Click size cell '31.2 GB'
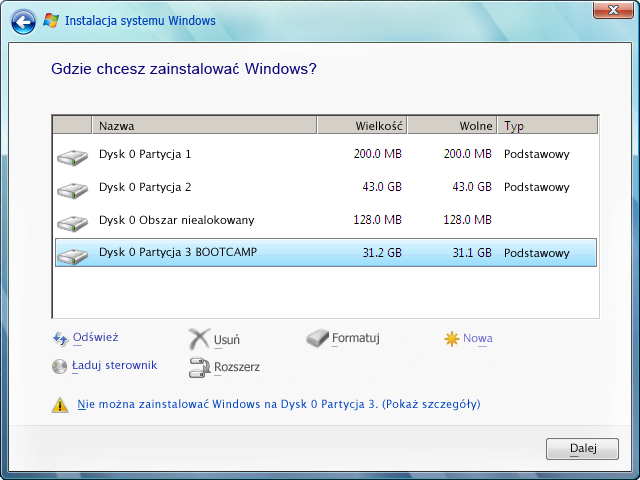This screenshot has height=480, width=640. pos(382,253)
